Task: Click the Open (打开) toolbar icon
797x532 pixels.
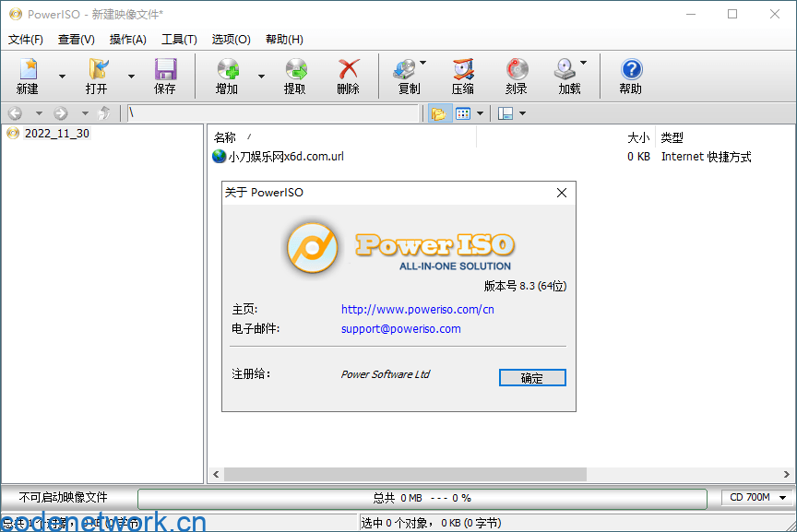Action: point(97,70)
